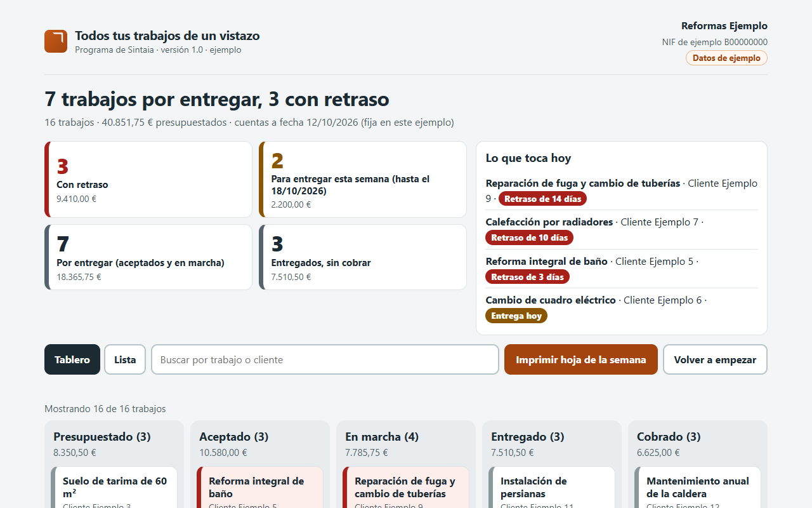This screenshot has height=508, width=812.
Task: Open the Suelo de tarima de 60 m² card
Action: point(114,487)
